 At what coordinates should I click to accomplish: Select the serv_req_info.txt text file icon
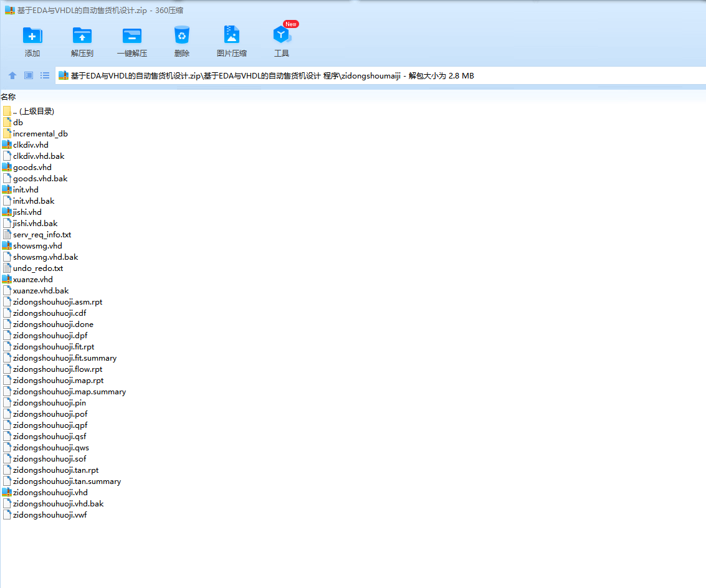(x=7, y=235)
